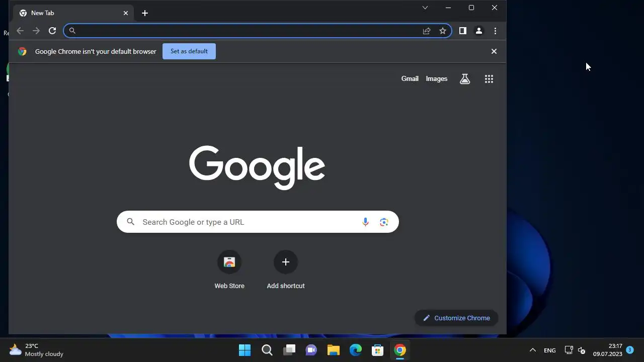Viewport: 644px width, 362px height.
Task: Open the Search Labs flask icon
Action: [465, 79]
